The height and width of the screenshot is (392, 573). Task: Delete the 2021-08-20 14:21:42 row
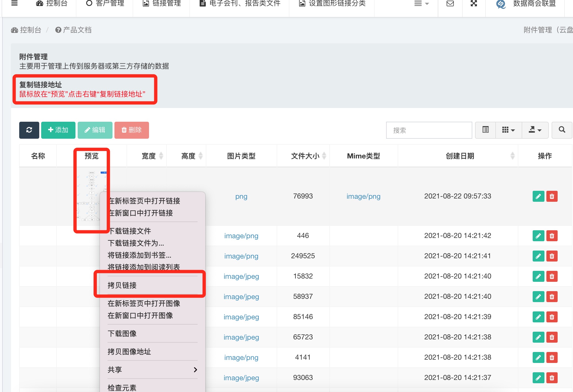coord(552,236)
